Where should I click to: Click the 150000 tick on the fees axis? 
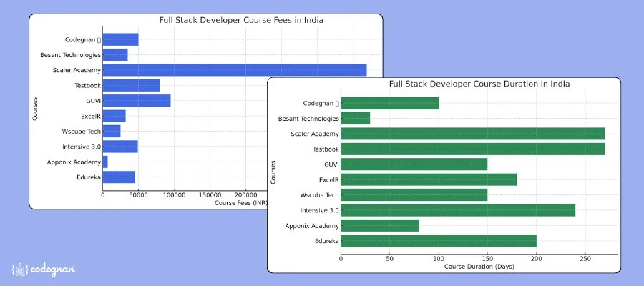pyautogui.click(x=210, y=195)
